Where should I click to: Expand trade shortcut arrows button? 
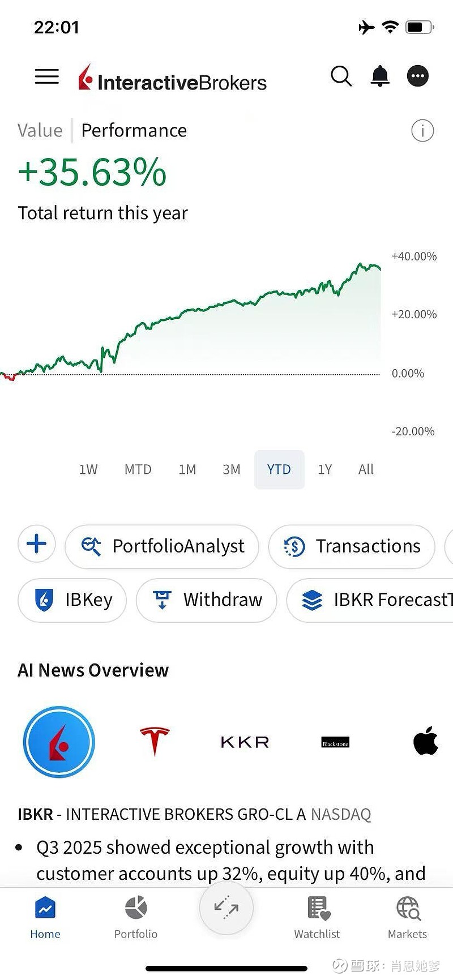click(226, 907)
